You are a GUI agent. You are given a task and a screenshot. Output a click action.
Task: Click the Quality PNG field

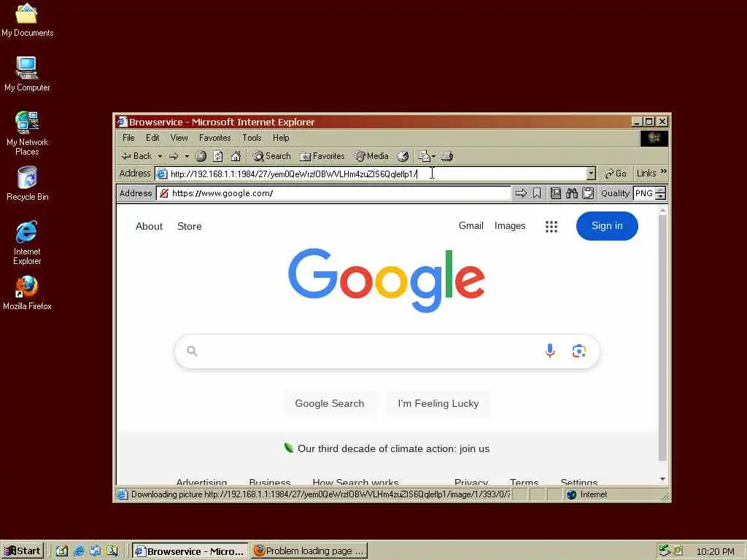(644, 193)
